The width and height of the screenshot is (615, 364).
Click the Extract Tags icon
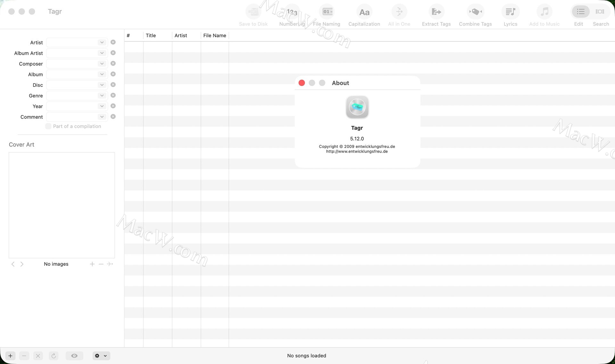click(436, 12)
